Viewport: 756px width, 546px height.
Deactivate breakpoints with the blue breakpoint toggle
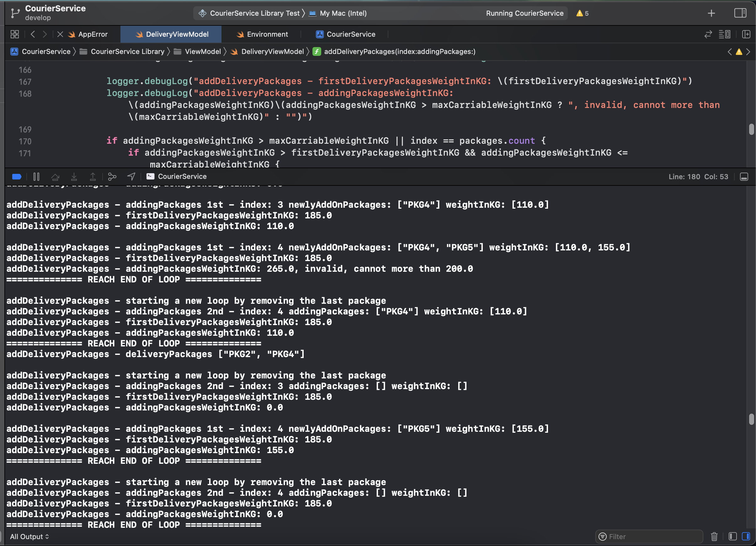click(16, 176)
